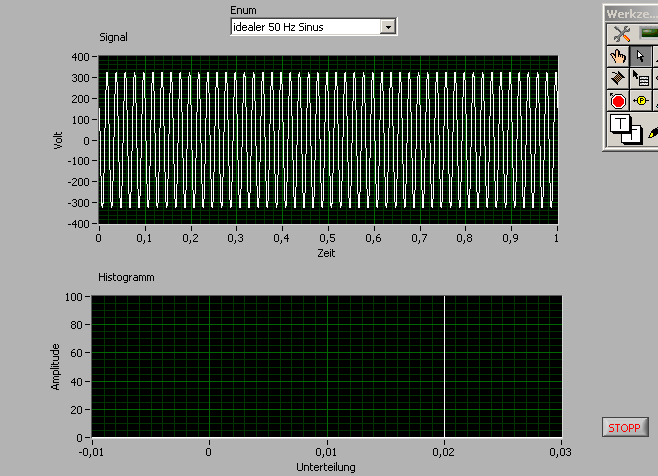Click the 0,03 marker on Unterteilung axis
This screenshot has height=476, width=658.
pyautogui.click(x=561, y=452)
